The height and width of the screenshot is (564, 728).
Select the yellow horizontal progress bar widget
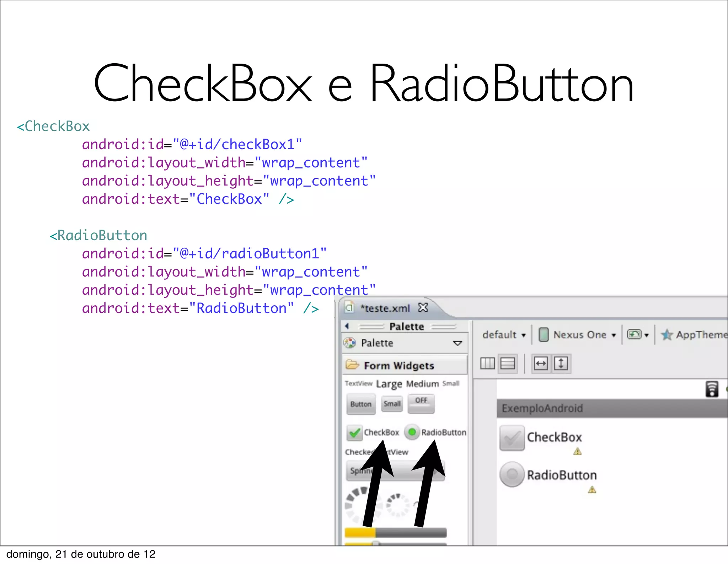coord(396,532)
